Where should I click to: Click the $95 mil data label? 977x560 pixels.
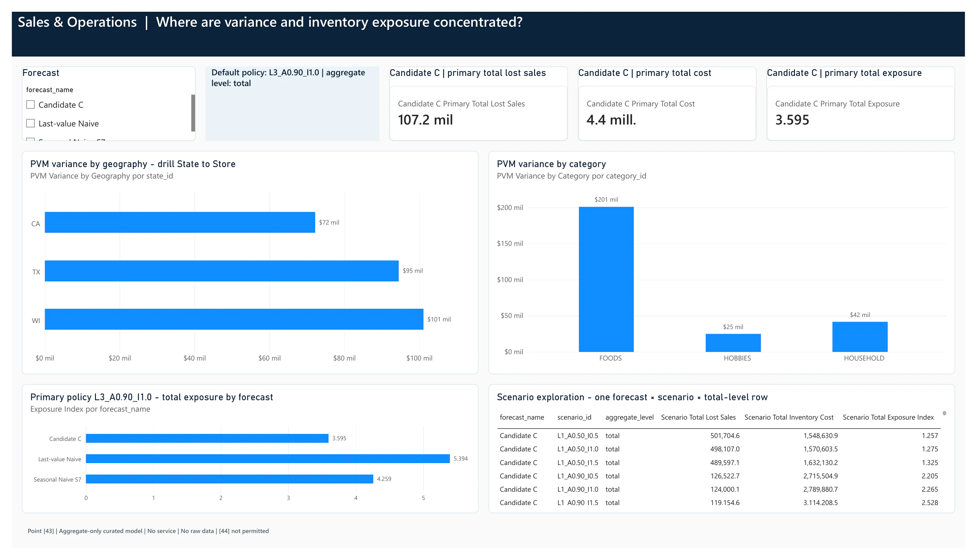click(412, 271)
